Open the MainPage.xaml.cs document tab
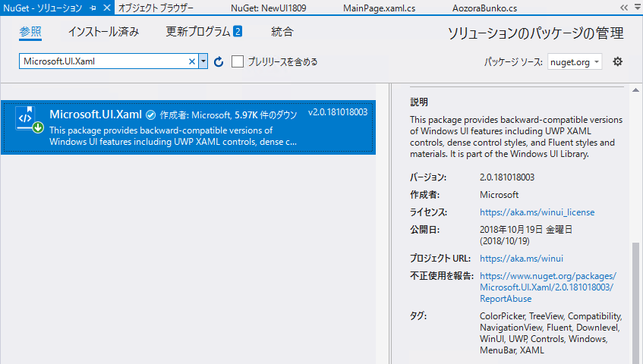Image resolution: width=643 pixels, height=364 pixels. tap(380, 8)
